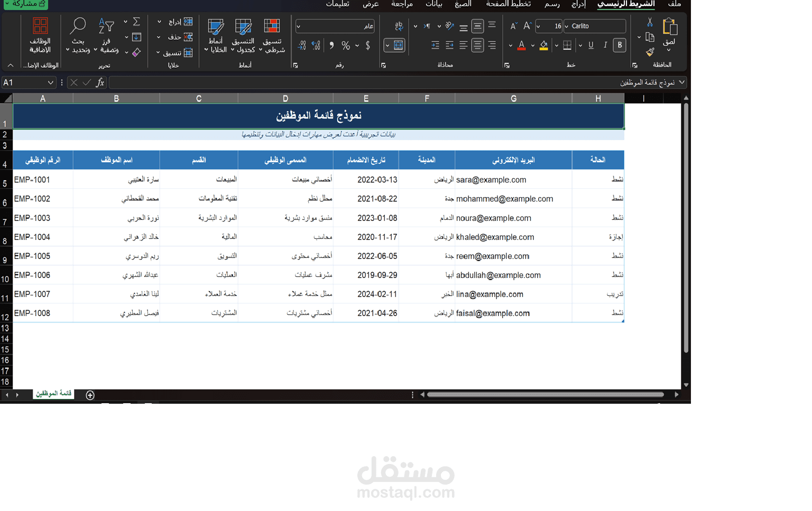Open Sort and Filter (فرز وتصفية)
The width and height of the screenshot is (812, 511).
click(107, 36)
